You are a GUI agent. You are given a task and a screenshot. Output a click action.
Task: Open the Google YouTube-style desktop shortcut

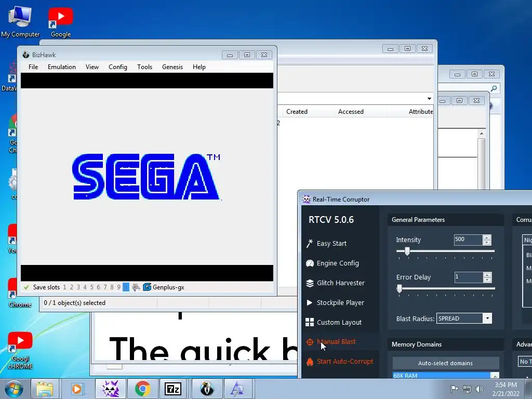[x=60, y=21]
